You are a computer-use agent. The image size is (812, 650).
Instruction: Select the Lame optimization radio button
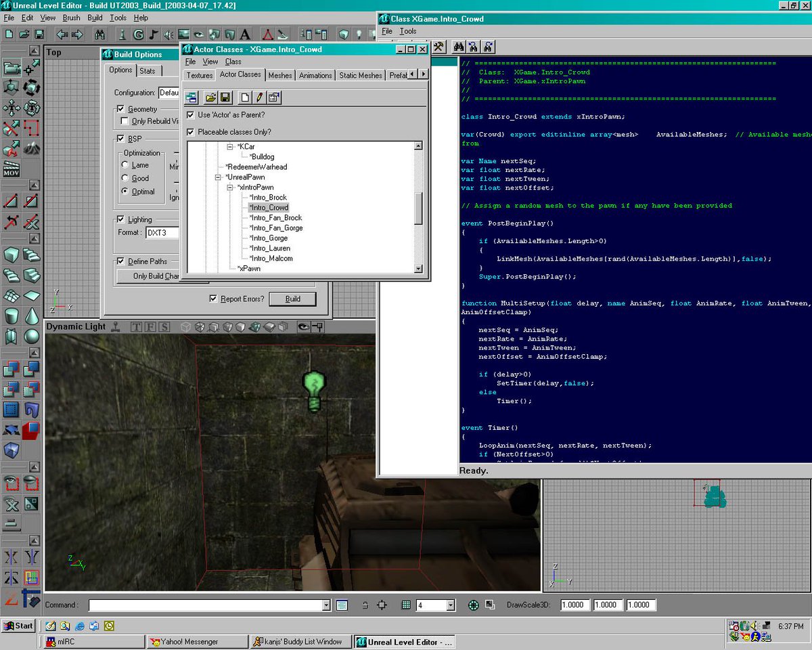pyautogui.click(x=125, y=165)
